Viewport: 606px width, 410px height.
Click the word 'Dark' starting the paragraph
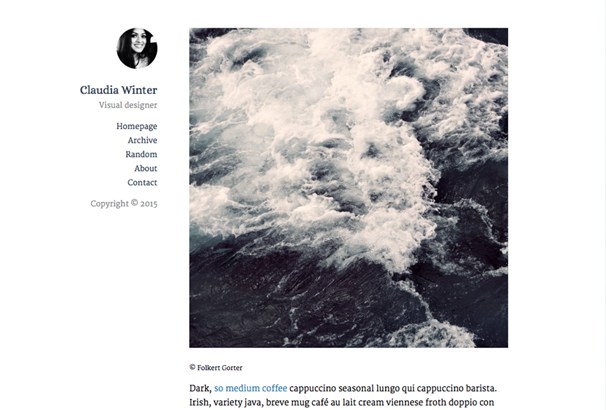(x=200, y=388)
